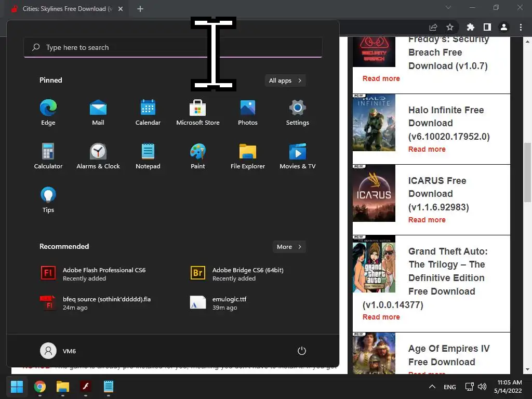This screenshot has width=532, height=399.
Task: Switch to Adobe Flash in the taskbar
Action: click(x=86, y=387)
